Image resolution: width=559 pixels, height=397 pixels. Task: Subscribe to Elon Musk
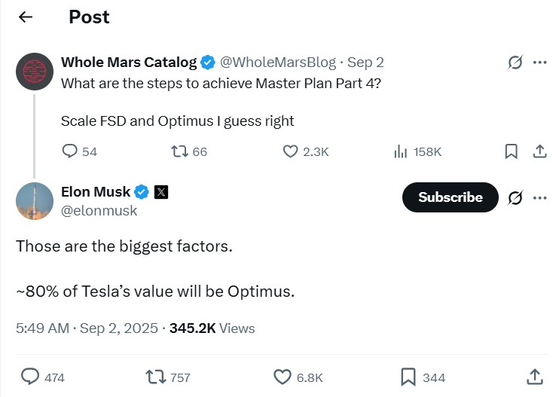450,197
